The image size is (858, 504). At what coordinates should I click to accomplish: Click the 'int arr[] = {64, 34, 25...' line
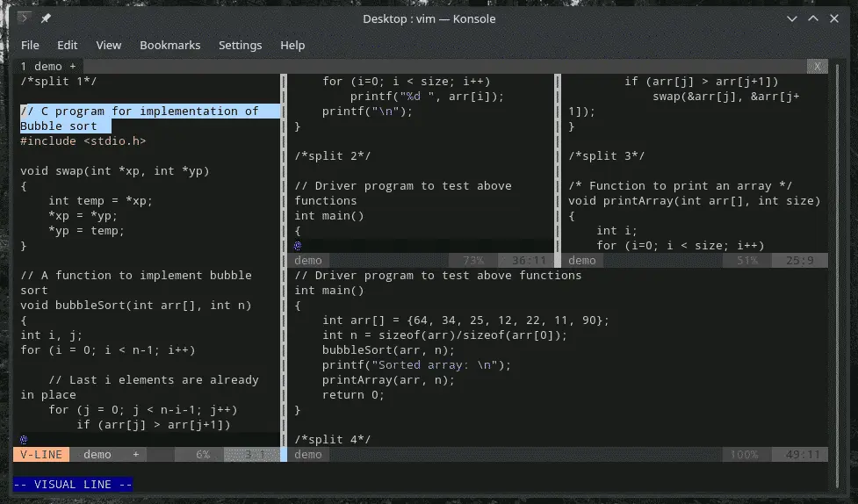pos(465,320)
